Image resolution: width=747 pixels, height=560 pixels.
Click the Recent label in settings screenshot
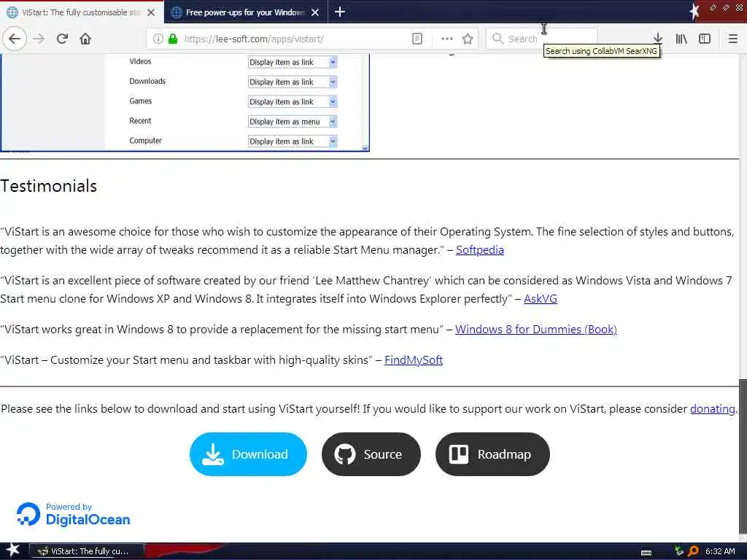(x=140, y=121)
